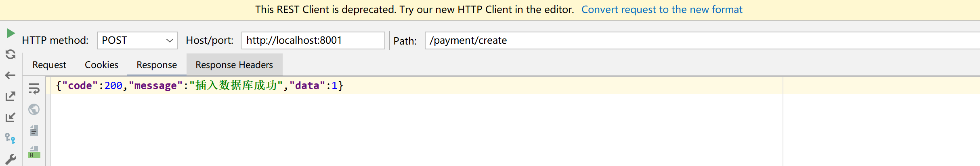Open REST client settings wrench icon
980x166 pixels.
click(10, 160)
